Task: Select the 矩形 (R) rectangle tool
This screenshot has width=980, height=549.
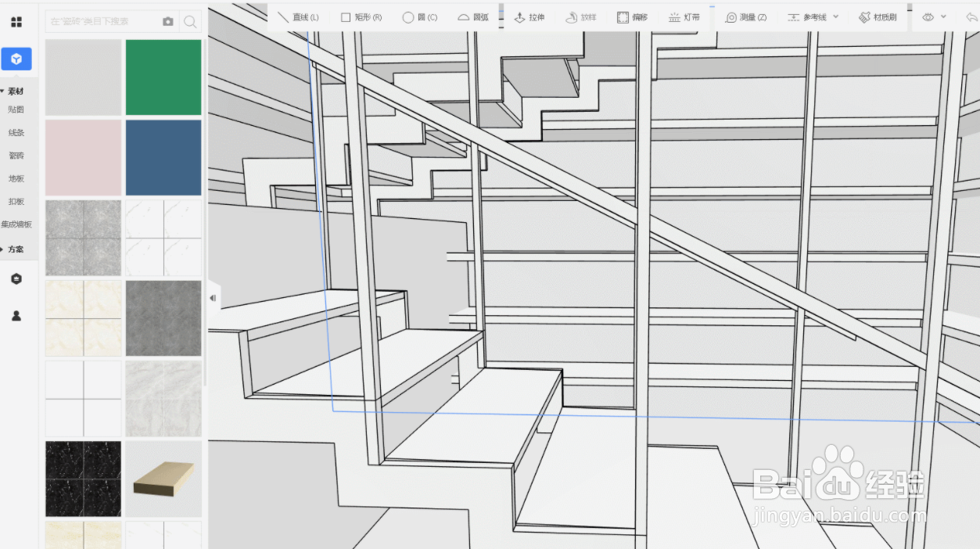Action: 361,17
